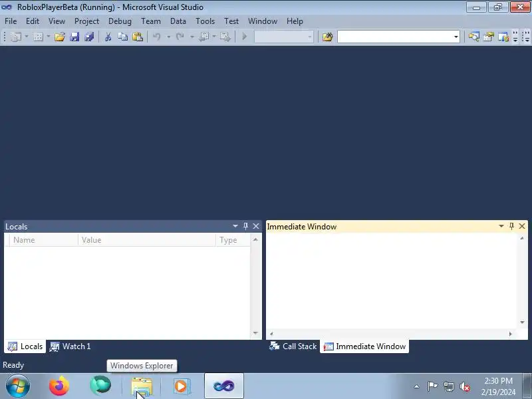Click the Object Browser toolbar icon
532x399 pixels.
(x=503, y=37)
